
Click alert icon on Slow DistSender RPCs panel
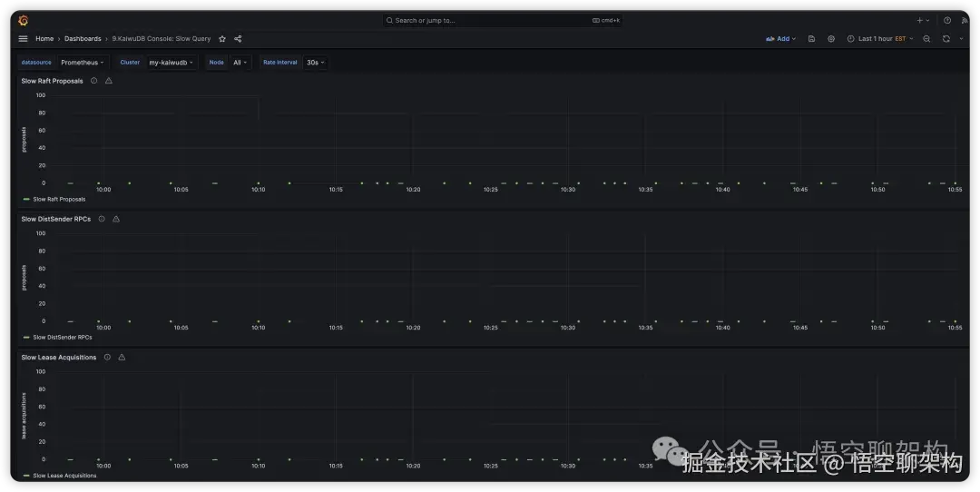coord(116,219)
